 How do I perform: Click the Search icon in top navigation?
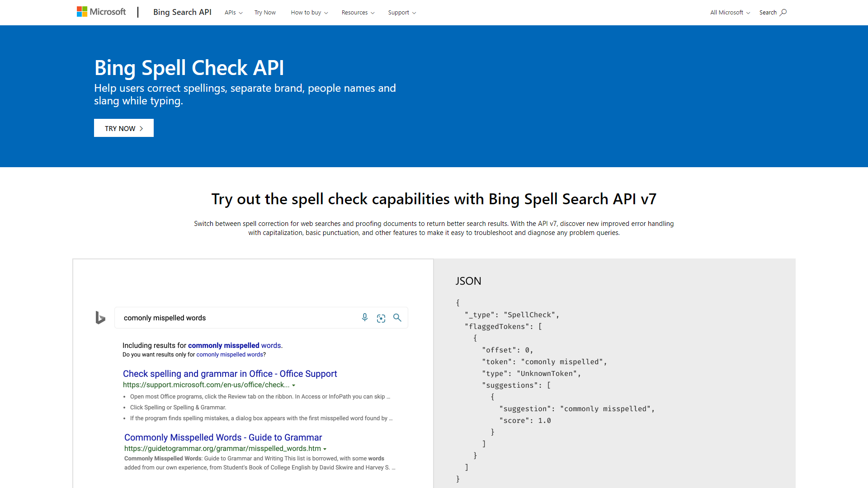(783, 12)
